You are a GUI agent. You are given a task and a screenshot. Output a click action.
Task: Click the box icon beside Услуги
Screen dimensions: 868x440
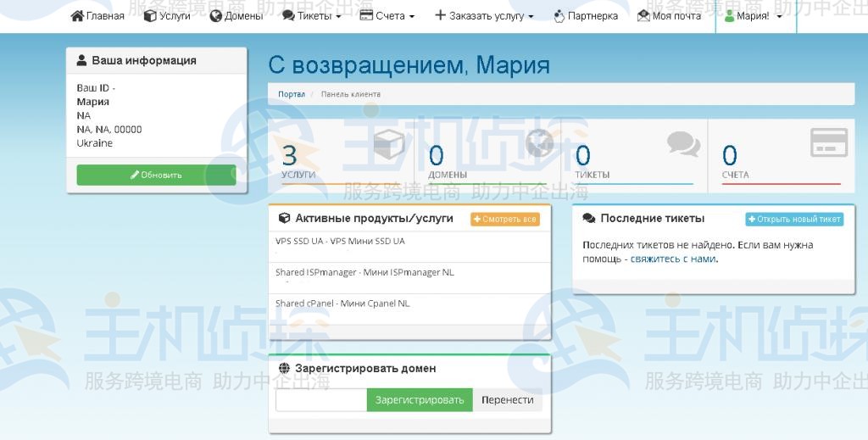(x=150, y=15)
